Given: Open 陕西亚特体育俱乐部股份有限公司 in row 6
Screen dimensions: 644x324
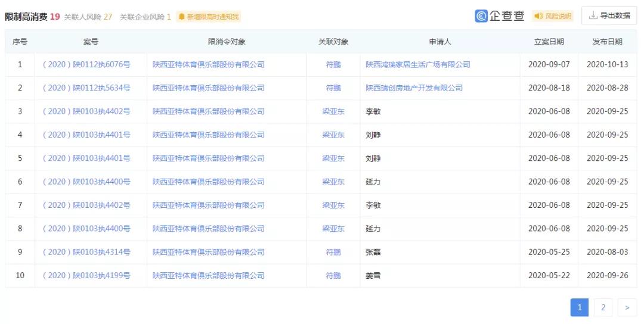Looking at the screenshot, I should [x=209, y=182].
